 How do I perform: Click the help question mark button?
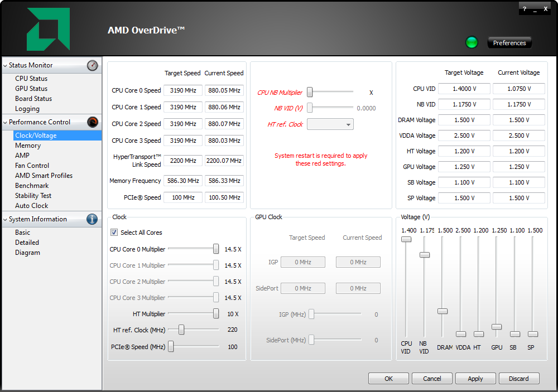524,9
